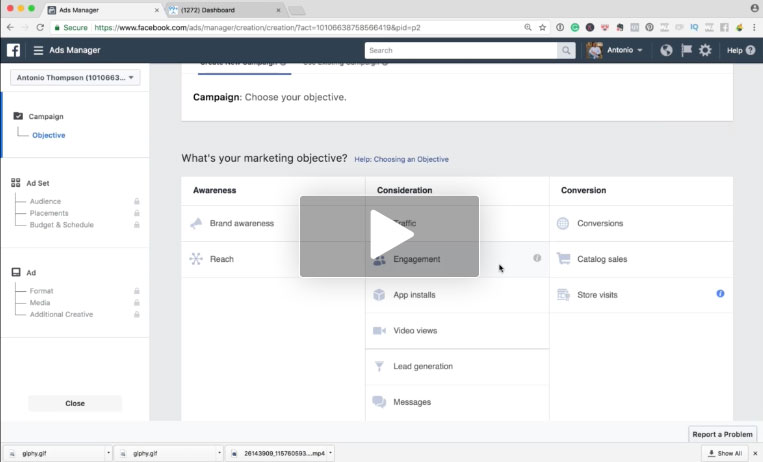Open the Additional Creative step
763x462 pixels.
[61, 314]
